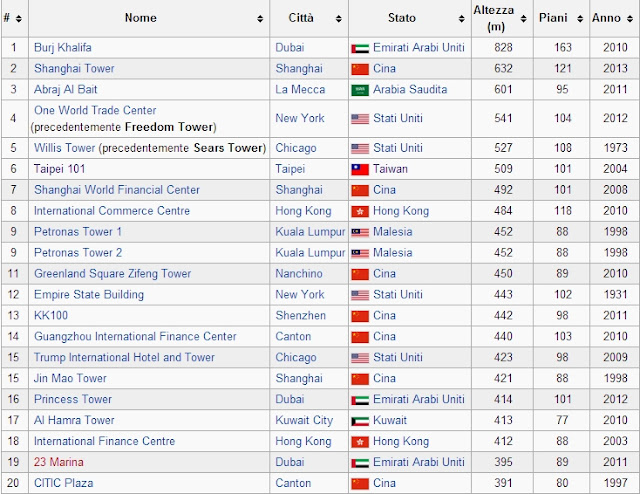This screenshot has width=640, height=494.
Task: Open Cina link in Jin Mao Tower row
Action: tap(384, 378)
